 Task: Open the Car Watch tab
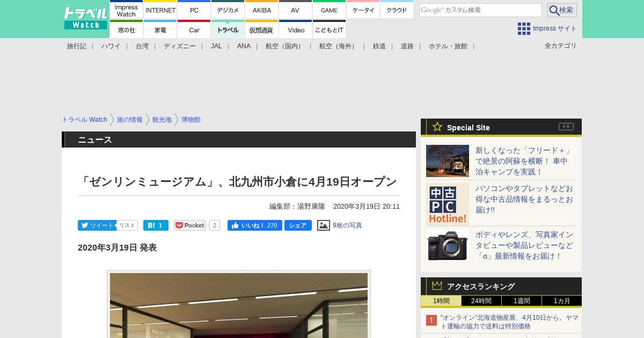194,30
